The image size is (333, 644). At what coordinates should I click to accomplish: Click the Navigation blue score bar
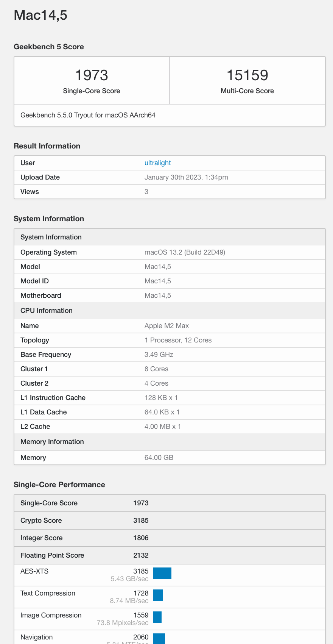[159, 638]
